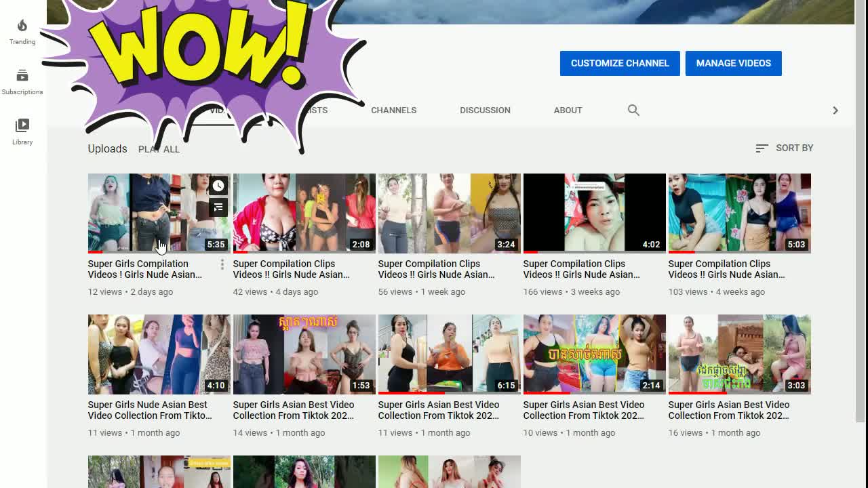The width and height of the screenshot is (868, 488).
Task: Open the 3:03 video thumbnail
Action: click(740, 354)
